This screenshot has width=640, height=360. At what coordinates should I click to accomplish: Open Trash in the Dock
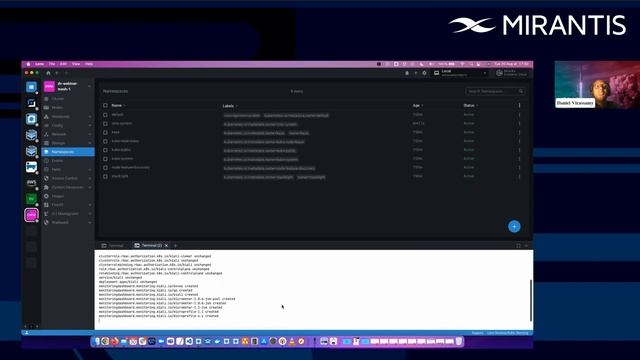tap(459, 341)
